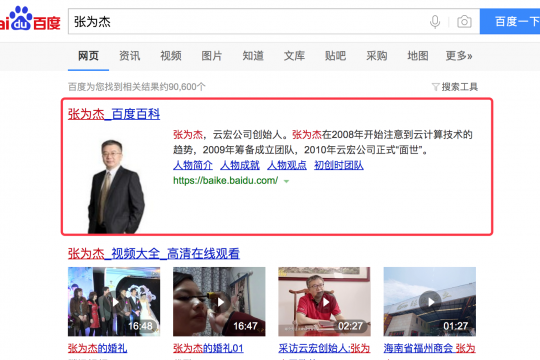
Task: Switch to the 视频 tab
Action: pos(171,56)
